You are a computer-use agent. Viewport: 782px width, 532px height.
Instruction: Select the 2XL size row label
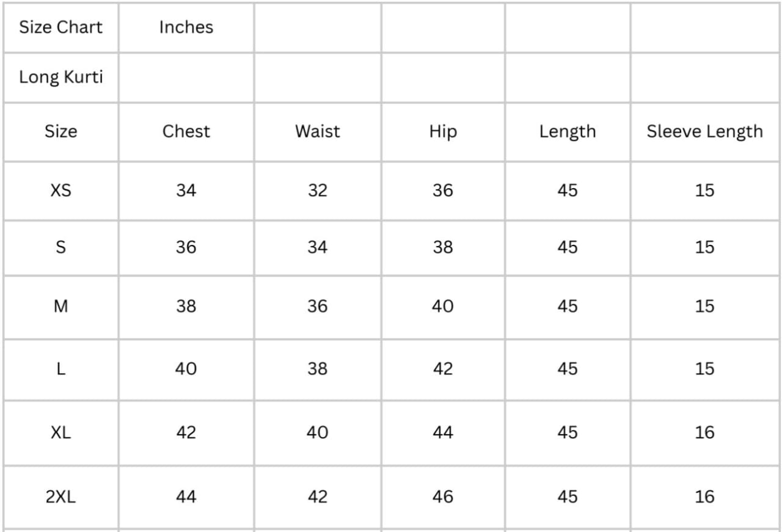coord(60,497)
